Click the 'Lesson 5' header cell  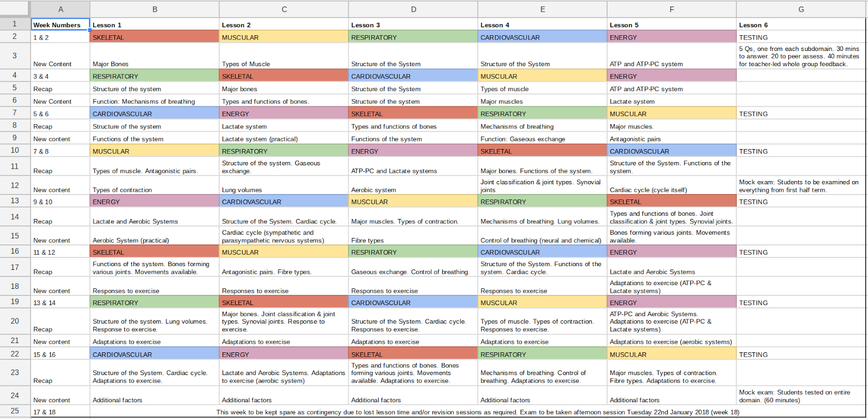coord(672,24)
